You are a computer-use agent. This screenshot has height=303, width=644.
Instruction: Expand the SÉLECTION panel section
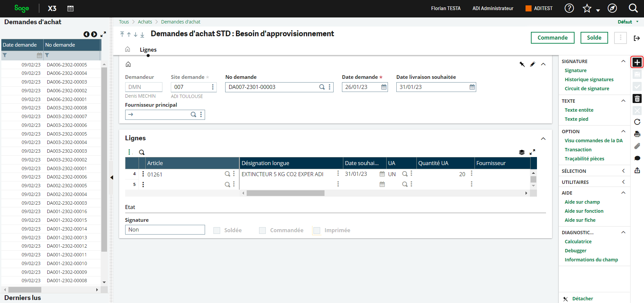point(623,171)
